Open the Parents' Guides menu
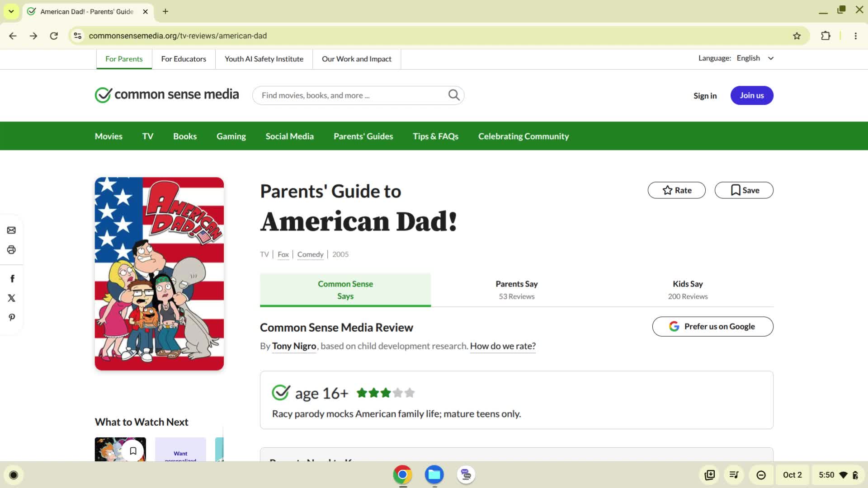868x488 pixels. point(363,136)
